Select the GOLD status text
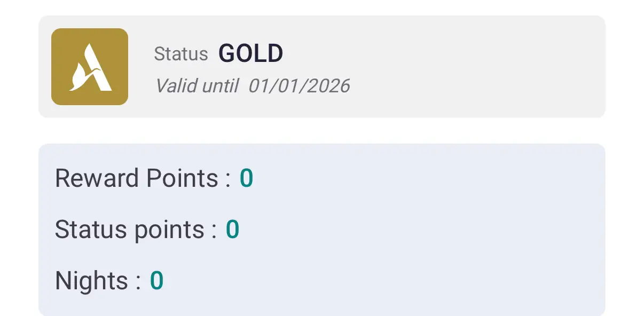 click(251, 53)
